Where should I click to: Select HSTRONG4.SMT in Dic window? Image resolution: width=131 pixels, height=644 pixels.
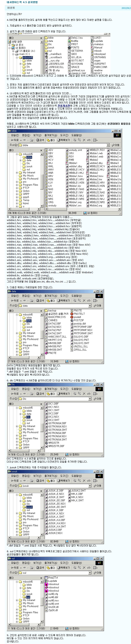56,440
